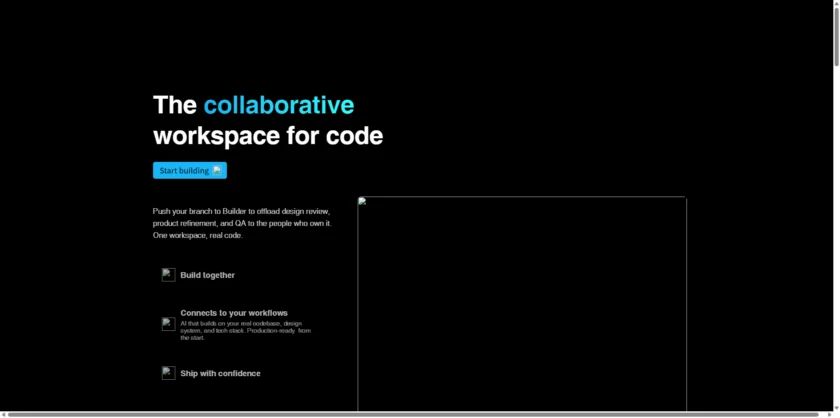Click the workspace for code headline line
840x418 pixels.
point(267,136)
